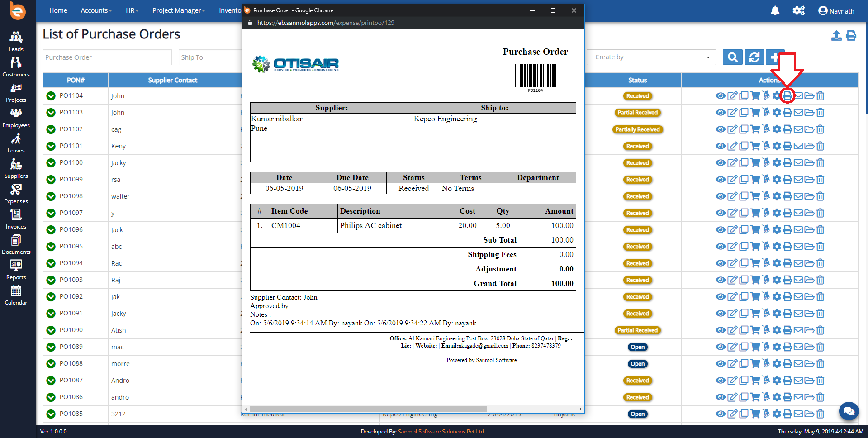Expand the Accounts menu dropdown
Image resolution: width=868 pixels, height=438 pixels.
96,10
